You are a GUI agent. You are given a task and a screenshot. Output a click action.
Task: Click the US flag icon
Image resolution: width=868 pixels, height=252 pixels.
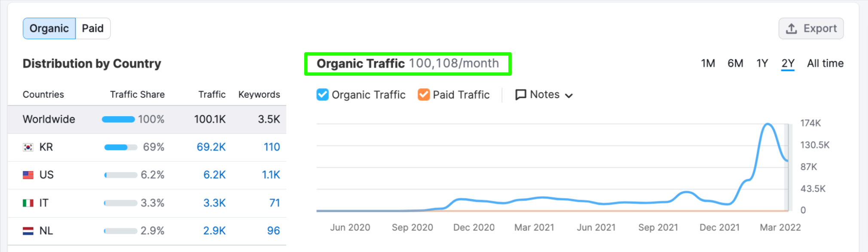[x=27, y=175]
